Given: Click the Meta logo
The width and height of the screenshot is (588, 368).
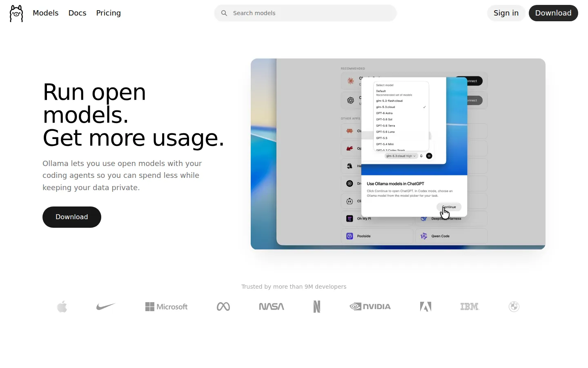Looking at the screenshot, I should 223,307.
